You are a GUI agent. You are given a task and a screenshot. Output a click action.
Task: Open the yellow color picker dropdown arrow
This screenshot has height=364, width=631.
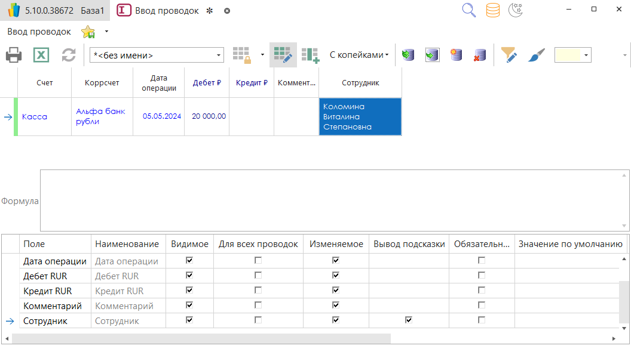(x=586, y=55)
